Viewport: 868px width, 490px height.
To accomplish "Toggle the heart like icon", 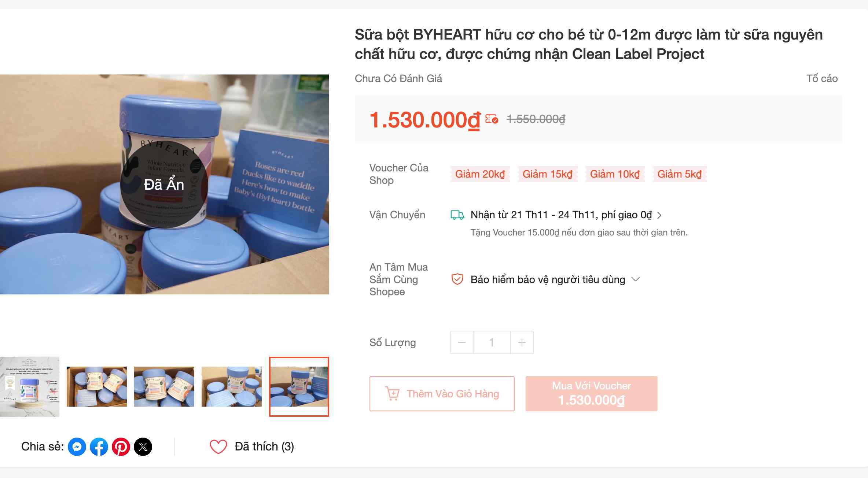I will [218, 447].
